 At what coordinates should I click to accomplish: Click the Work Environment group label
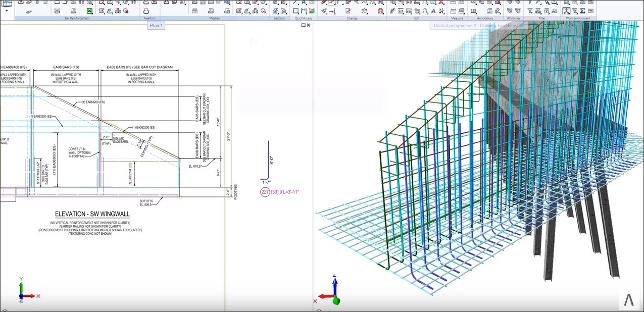578,18
